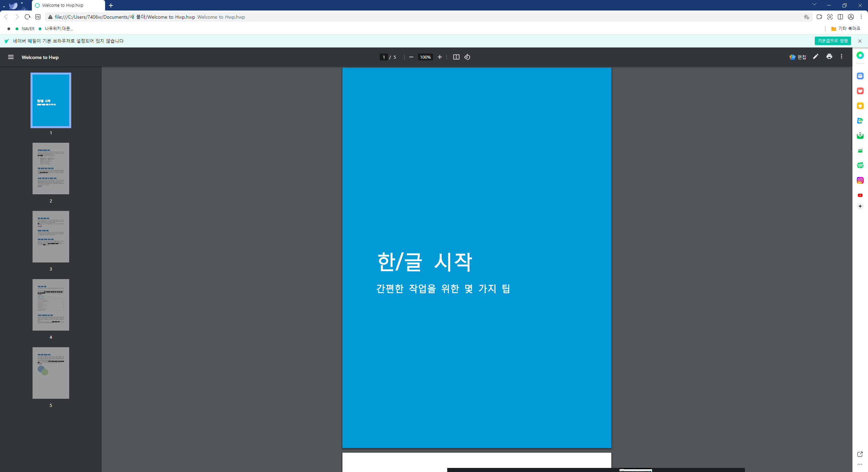Viewport: 868px width, 472px height.
Task: Click the 편집 edit button
Action: point(798,57)
